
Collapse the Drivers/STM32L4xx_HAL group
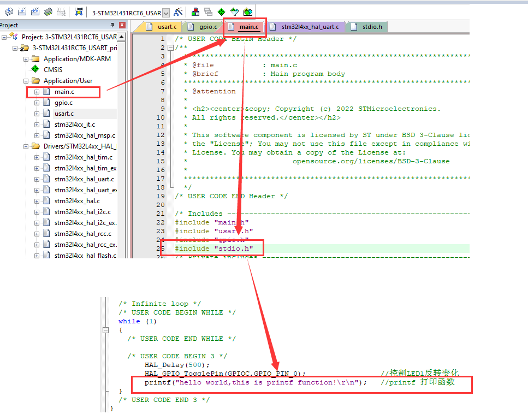26,146
